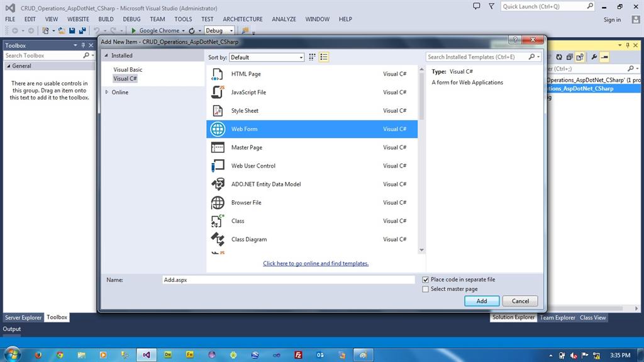The image size is (644, 362).
Task: Pick the Master Page template
Action: click(x=312, y=147)
